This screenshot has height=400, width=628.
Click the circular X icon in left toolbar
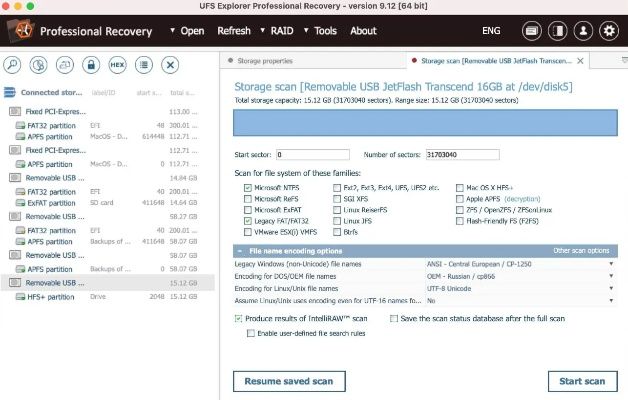click(170, 65)
